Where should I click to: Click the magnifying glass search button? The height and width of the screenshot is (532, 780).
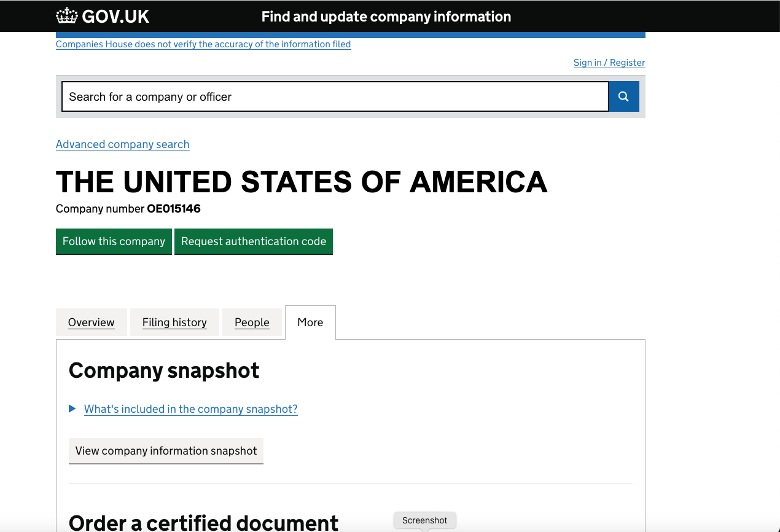[x=623, y=96]
